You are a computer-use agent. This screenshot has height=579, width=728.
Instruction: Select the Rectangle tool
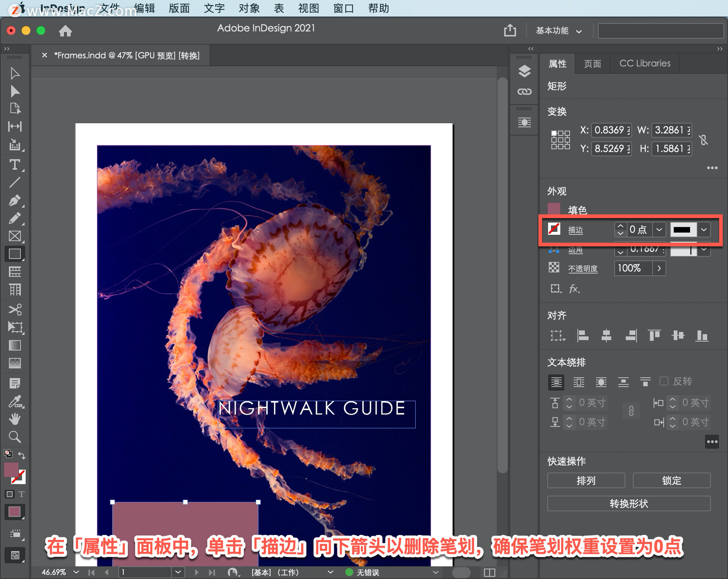click(x=15, y=254)
